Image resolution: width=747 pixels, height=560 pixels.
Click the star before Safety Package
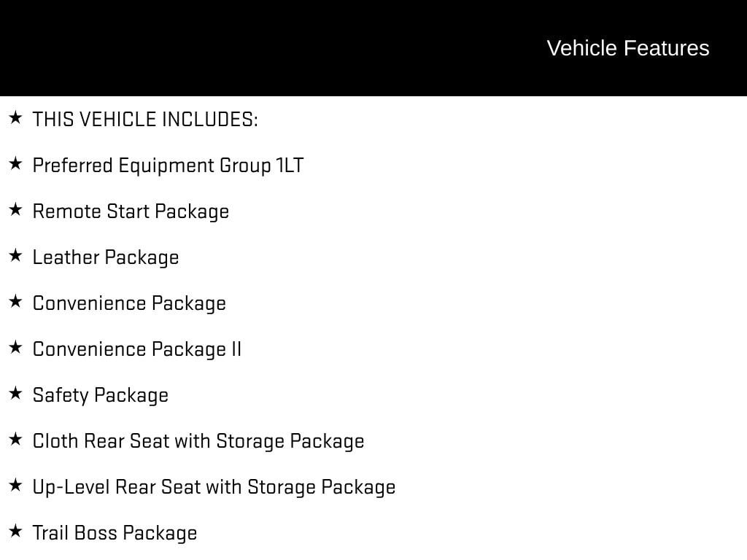pos(15,393)
